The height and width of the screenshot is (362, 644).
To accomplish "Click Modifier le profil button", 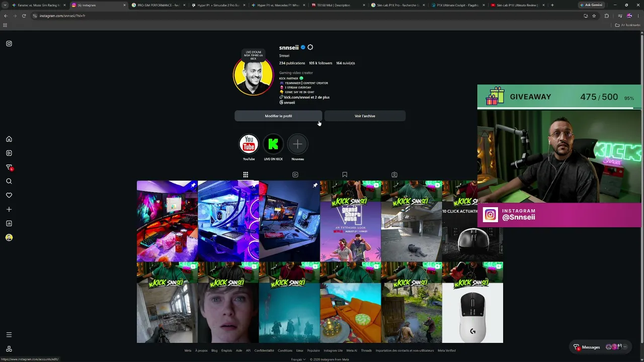I will coord(278,116).
